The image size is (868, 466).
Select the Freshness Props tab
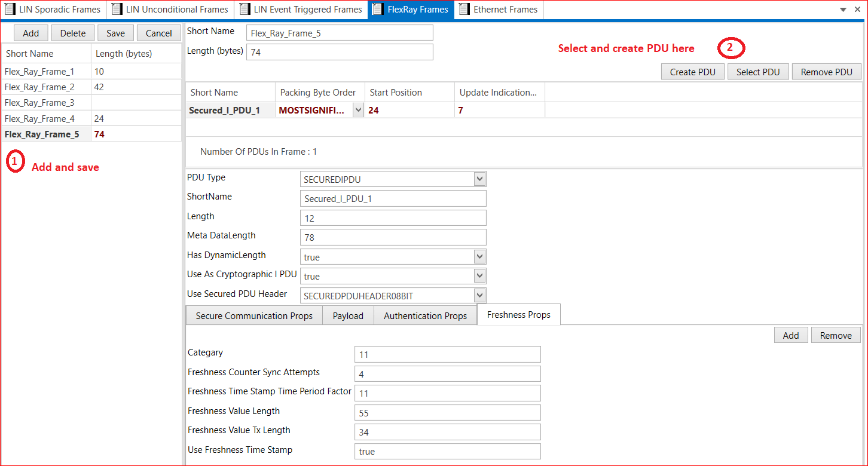tap(519, 314)
